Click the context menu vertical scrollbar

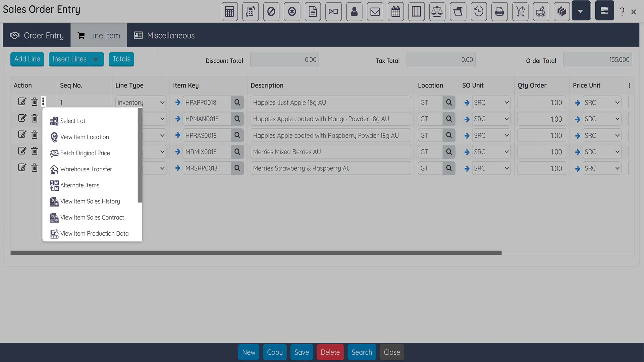[x=140, y=155]
